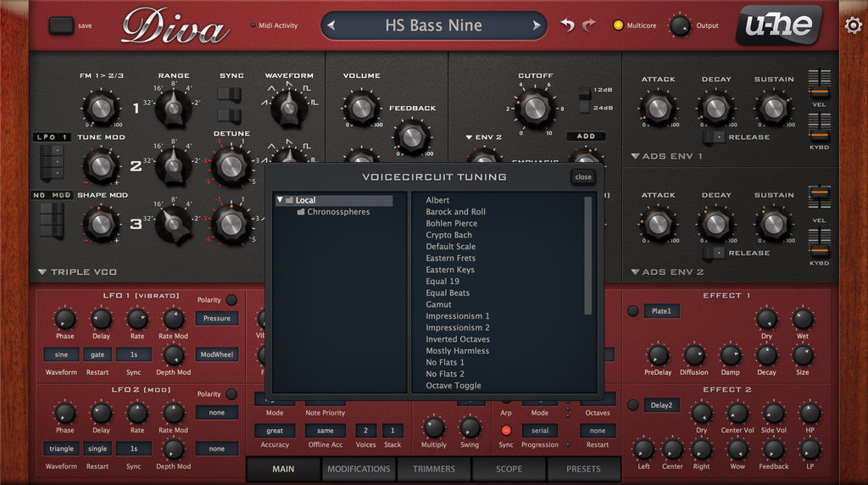Click the ADD button near cutoff

[586, 137]
